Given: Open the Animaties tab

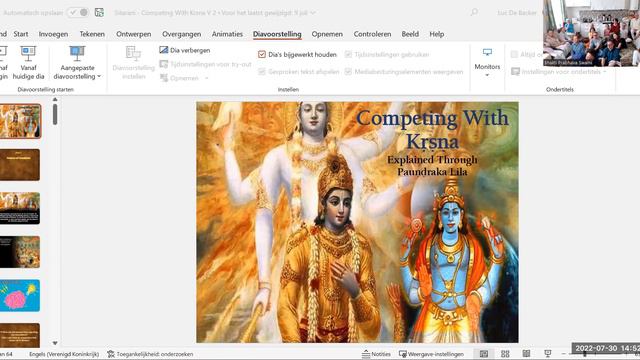Looking at the screenshot, I should [x=227, y=34].
